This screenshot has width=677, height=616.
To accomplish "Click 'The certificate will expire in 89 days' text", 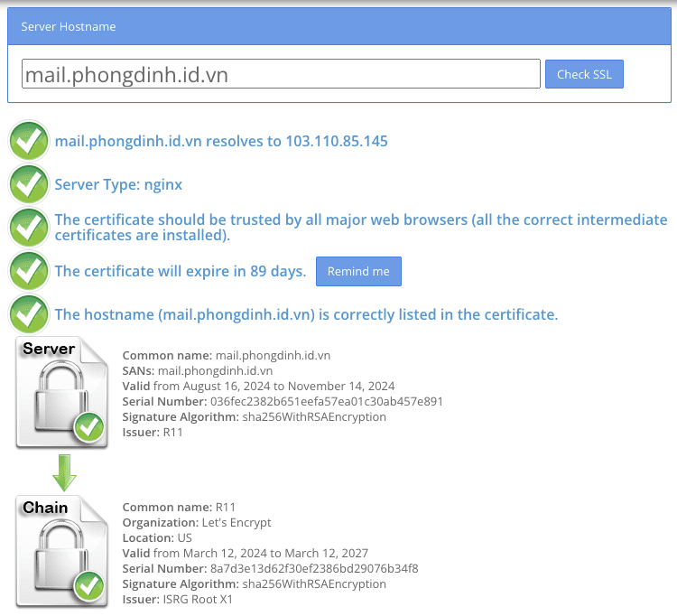I will tap(181, 271).
